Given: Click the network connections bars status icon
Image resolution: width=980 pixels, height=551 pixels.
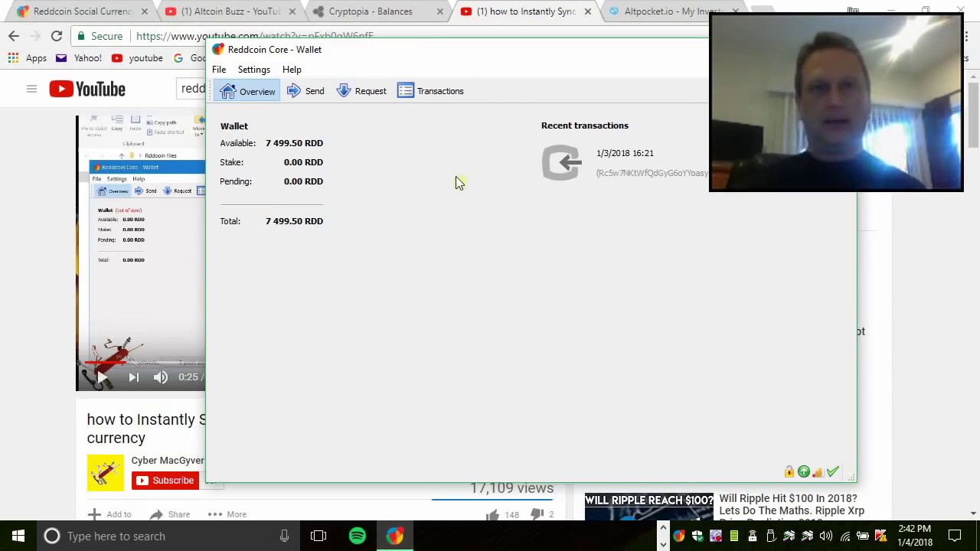Looking at the screenshot, I should 818,472.
